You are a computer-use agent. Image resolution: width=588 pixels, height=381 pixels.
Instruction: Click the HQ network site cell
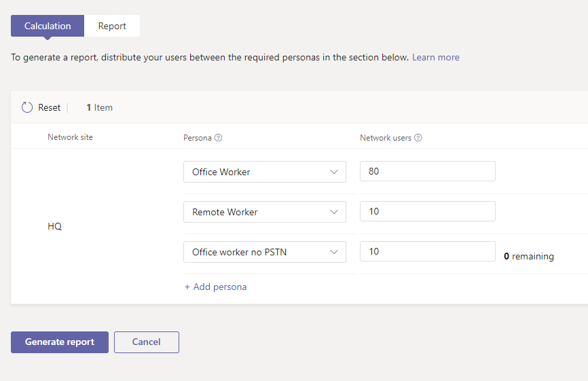[x=55, y=226]
